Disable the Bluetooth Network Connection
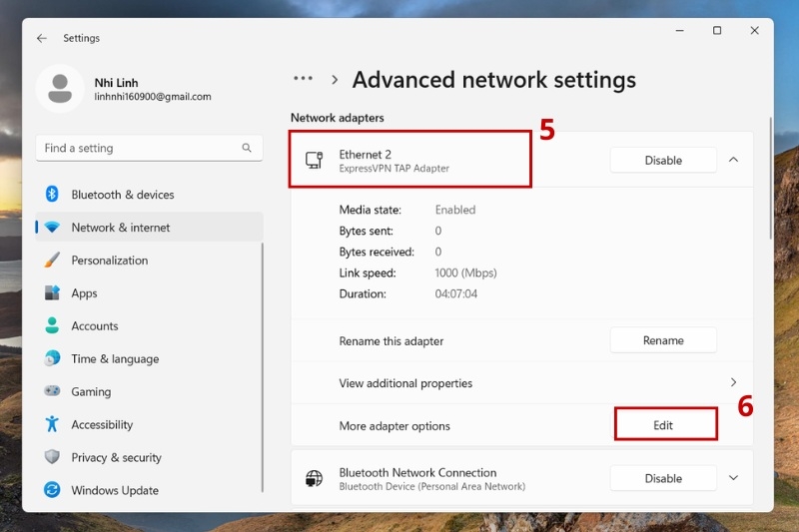This screenshot has width=799, height=532. [x=663, y=478]
